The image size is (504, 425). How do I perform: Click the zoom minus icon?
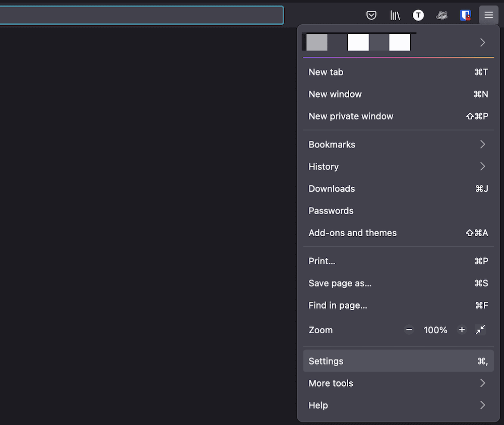[x=409, y=330]
